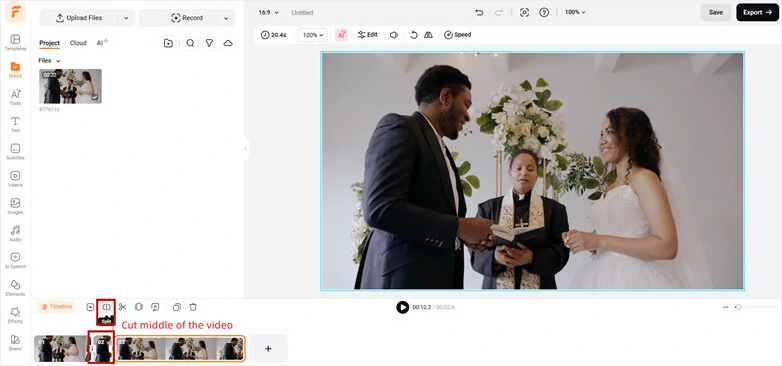Open cloud storage icon in media panel

[228, 43]
